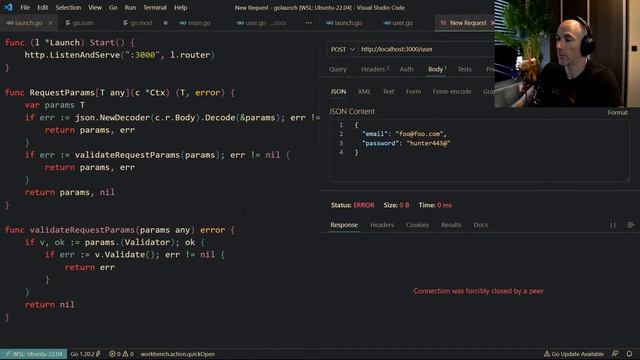The image size is (640, 360).
Task: Open the Edit menu
Action: pyautogui.click(x=42, y=7)
